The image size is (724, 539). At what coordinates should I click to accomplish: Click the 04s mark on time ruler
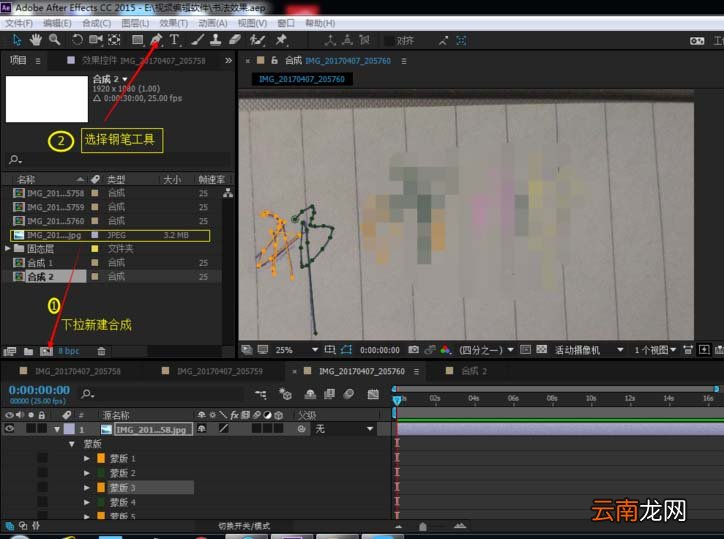(474, 398)
